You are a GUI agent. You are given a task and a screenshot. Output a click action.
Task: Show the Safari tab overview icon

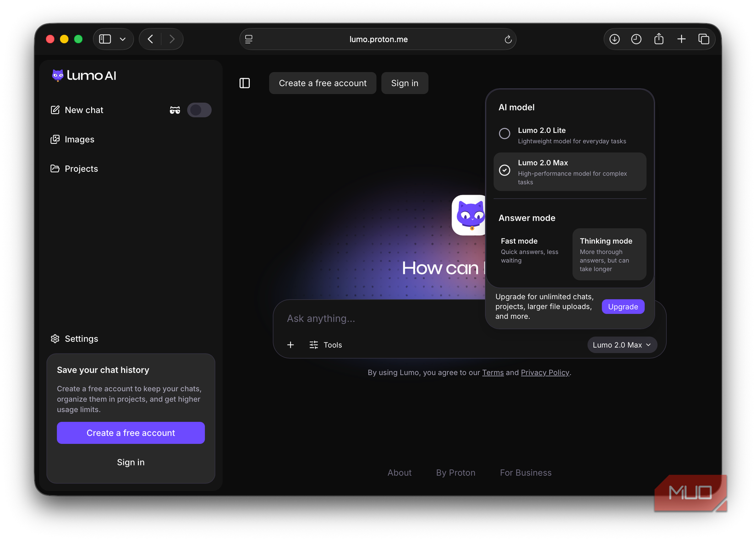coord(704,39)
